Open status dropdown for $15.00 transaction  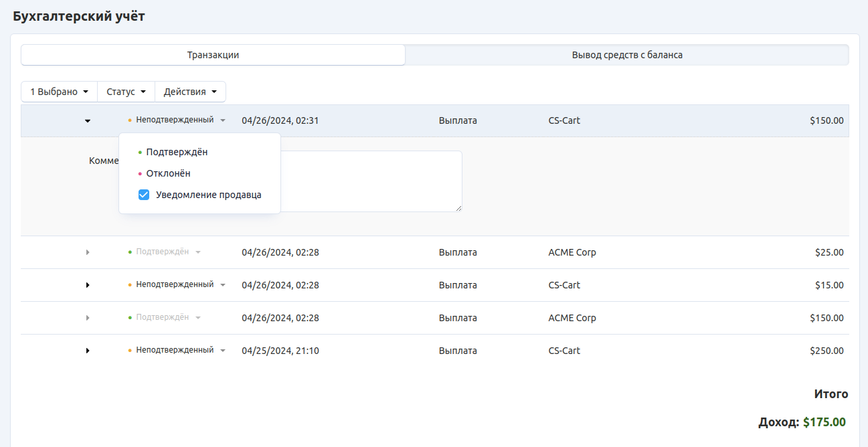tap(177, 285)
